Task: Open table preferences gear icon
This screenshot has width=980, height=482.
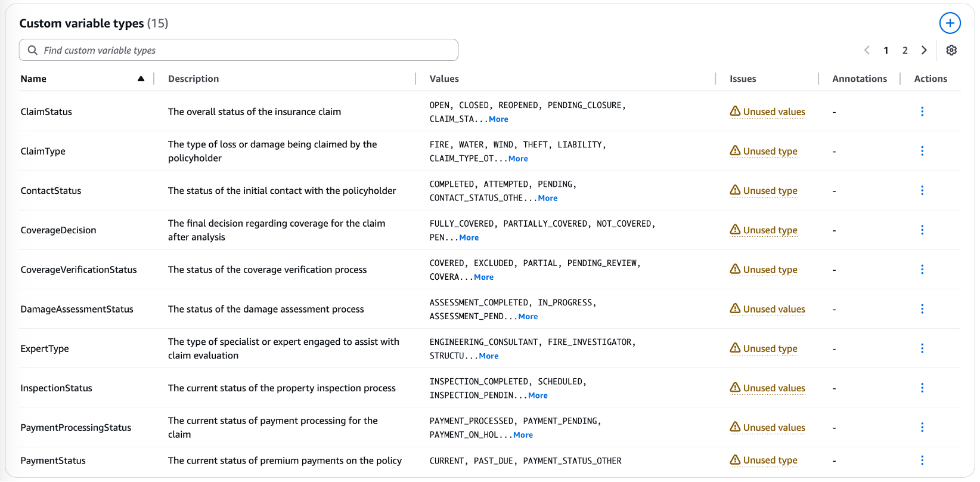Action: (951, 50)
